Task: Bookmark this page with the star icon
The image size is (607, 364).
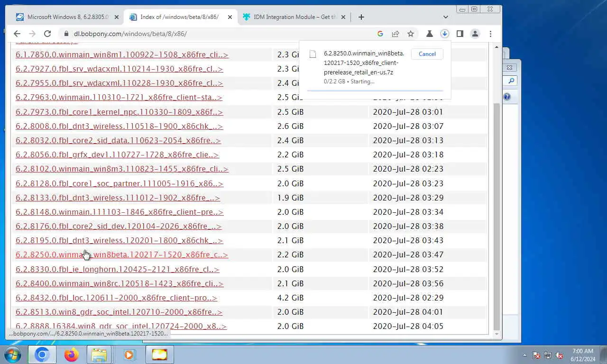Action: pos(411,34)
